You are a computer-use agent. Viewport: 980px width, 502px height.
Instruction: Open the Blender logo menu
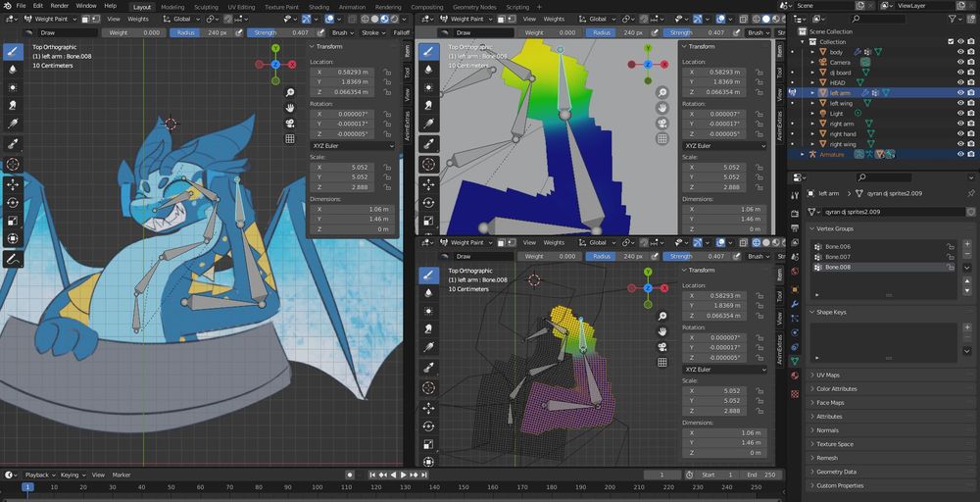tap(6, 6)
